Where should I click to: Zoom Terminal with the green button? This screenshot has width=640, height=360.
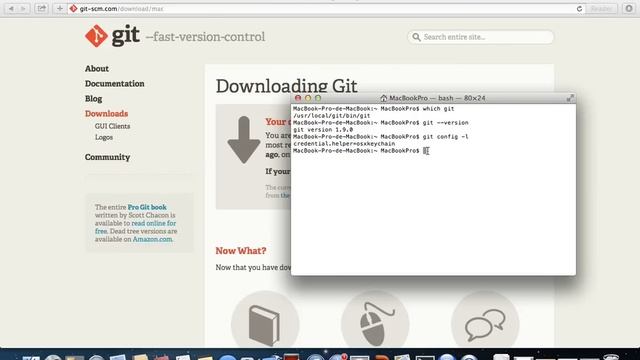(x=318, y=98)
